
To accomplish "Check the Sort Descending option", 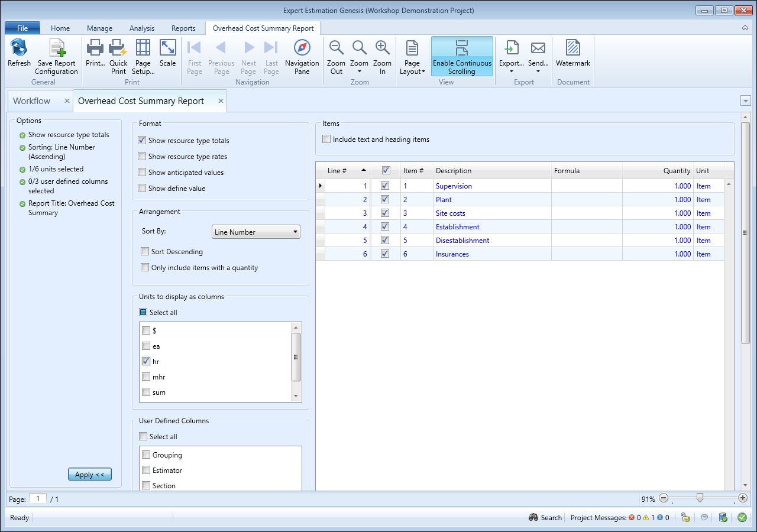I will [145, 252].
